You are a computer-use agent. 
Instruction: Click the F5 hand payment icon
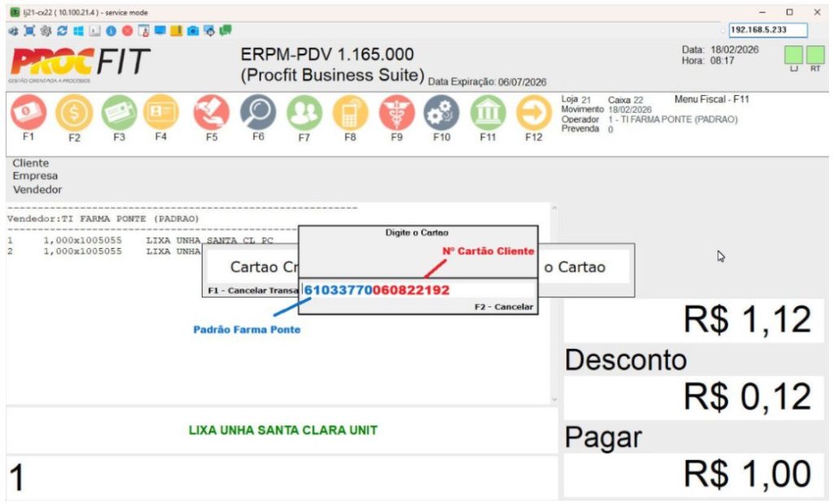coord(212,113)
